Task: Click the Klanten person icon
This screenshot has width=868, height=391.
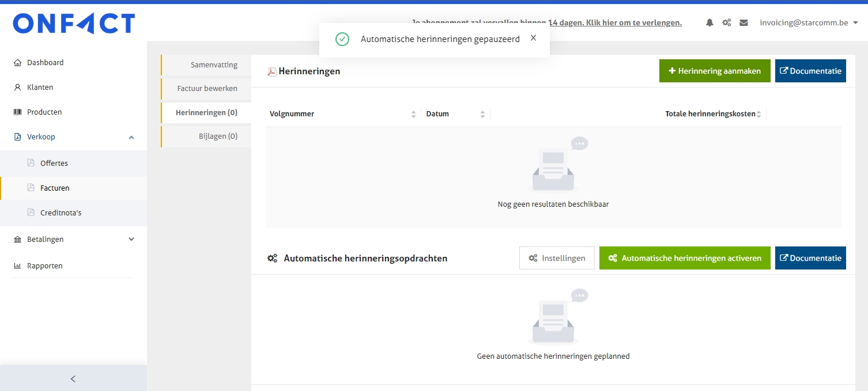Action: point(18,87)
